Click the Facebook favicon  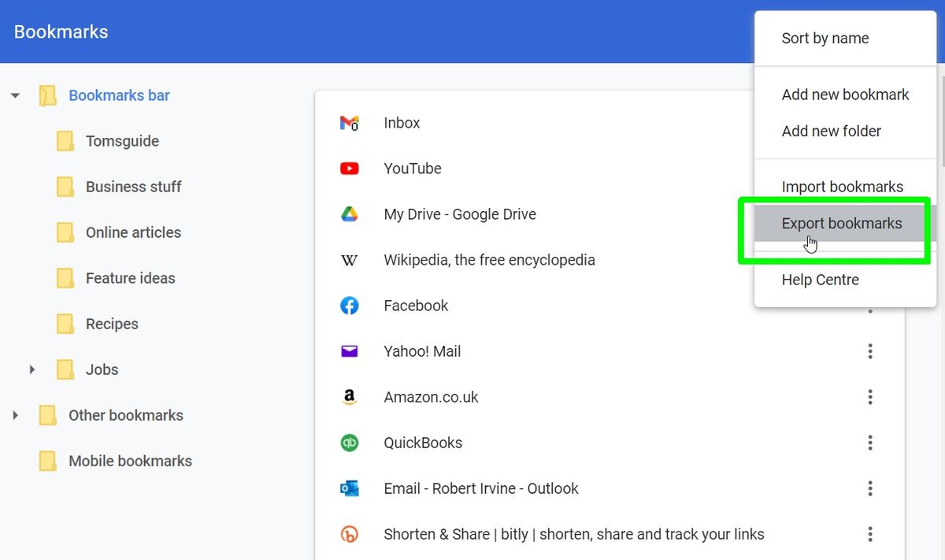click(x=350, y=305)
